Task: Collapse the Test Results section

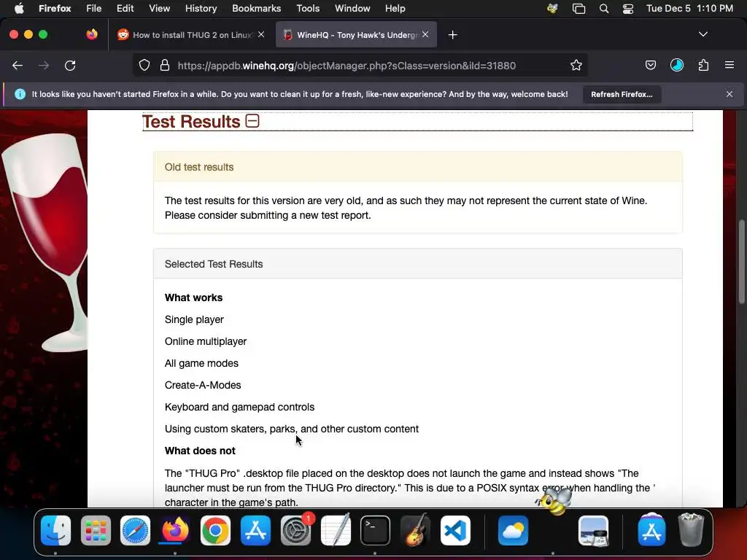Action: click(252, 121)
